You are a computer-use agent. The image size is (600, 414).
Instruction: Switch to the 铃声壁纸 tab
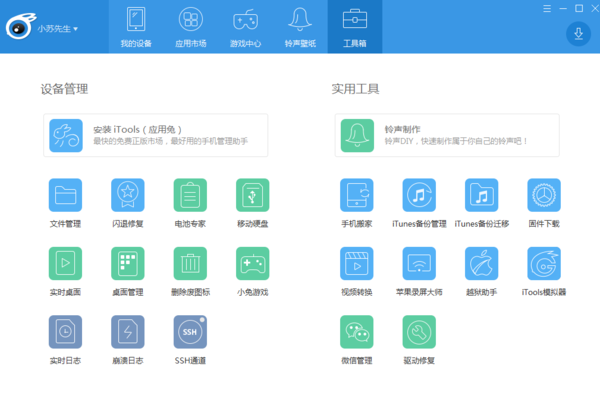(x=300, y=27)
